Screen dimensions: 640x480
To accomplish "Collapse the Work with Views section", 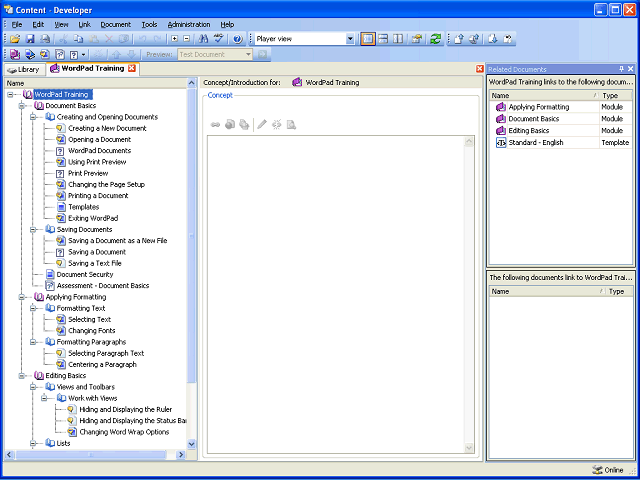I will click(x=44, y=398).
